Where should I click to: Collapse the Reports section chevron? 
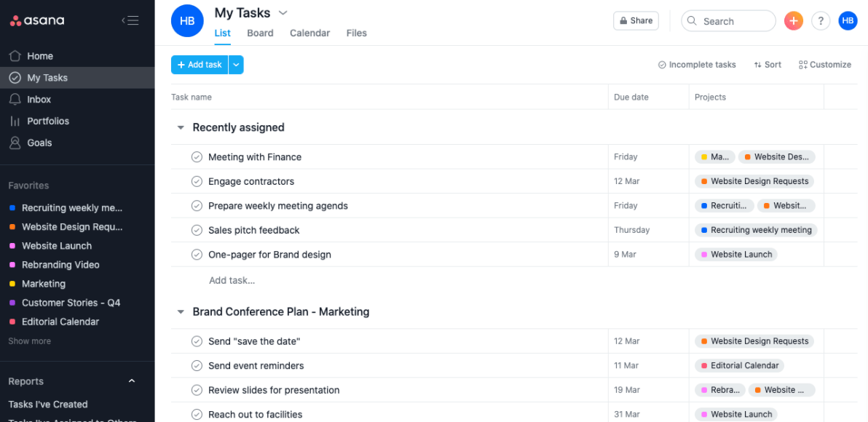pos(132,381)
